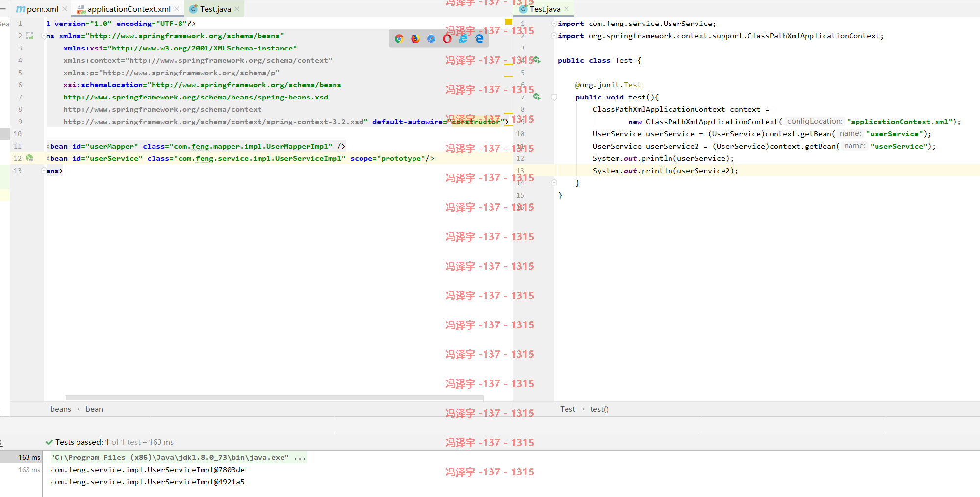Click scope="prototype" attribute text
980x497 pixels.
pyautogui.click(x=387, y=158)
